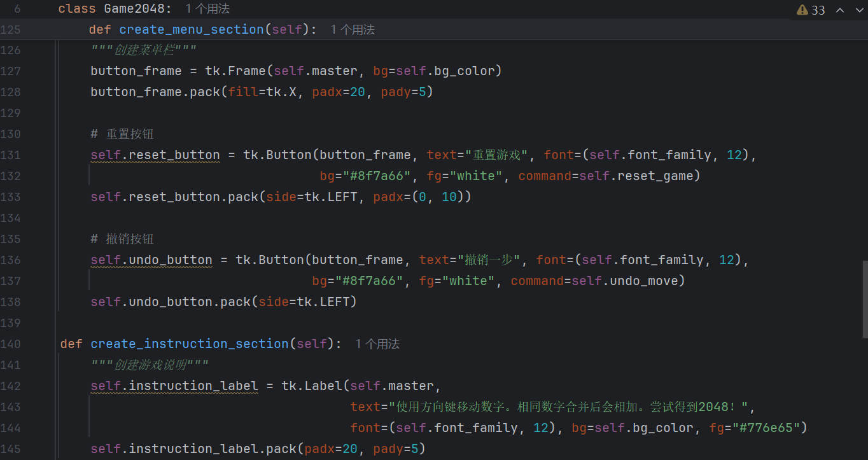Screen dimensions: 868x460
Task: Click underlined self.undo_button on line 136
Action: [x=151, y=260]
